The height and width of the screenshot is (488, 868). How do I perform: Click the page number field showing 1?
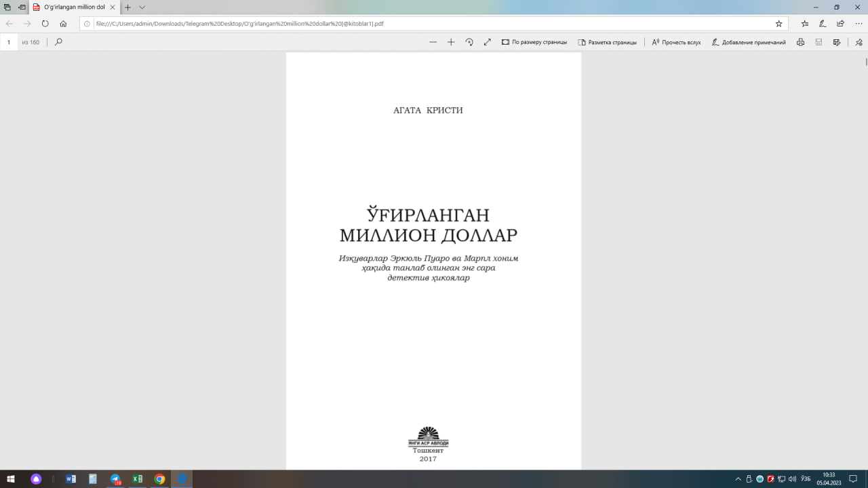tap(9, 42)
